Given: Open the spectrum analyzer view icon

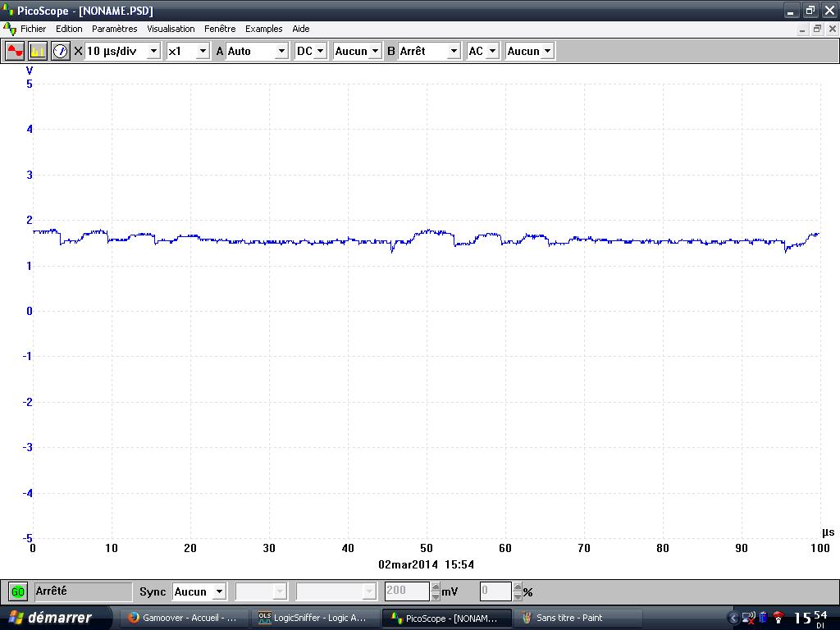Looking at the screenshot, I should (38, 52).
